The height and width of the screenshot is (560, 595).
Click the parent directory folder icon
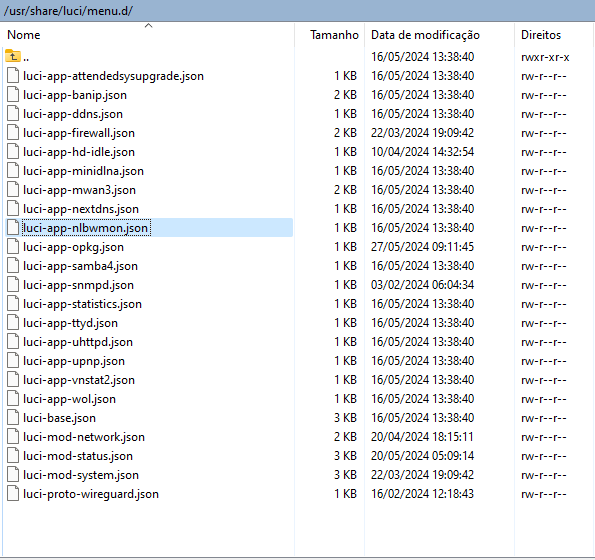tap(13, 57)
